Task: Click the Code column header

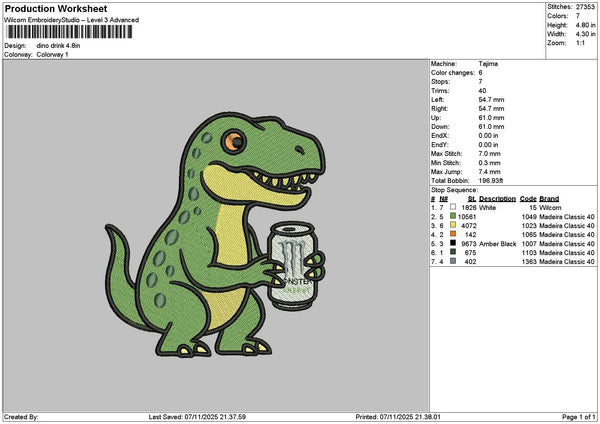Action: coord(529,198)
